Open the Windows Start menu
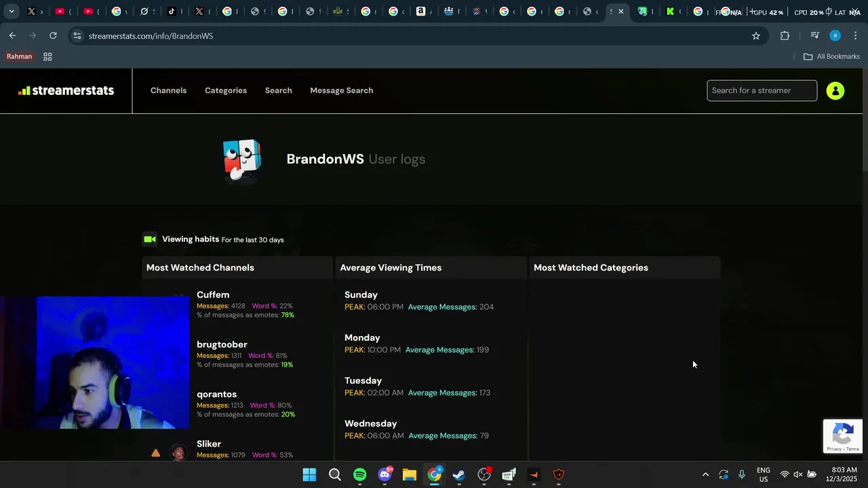Image resolution: width=868 pixels, height=488 pixels. click(309, 474)
